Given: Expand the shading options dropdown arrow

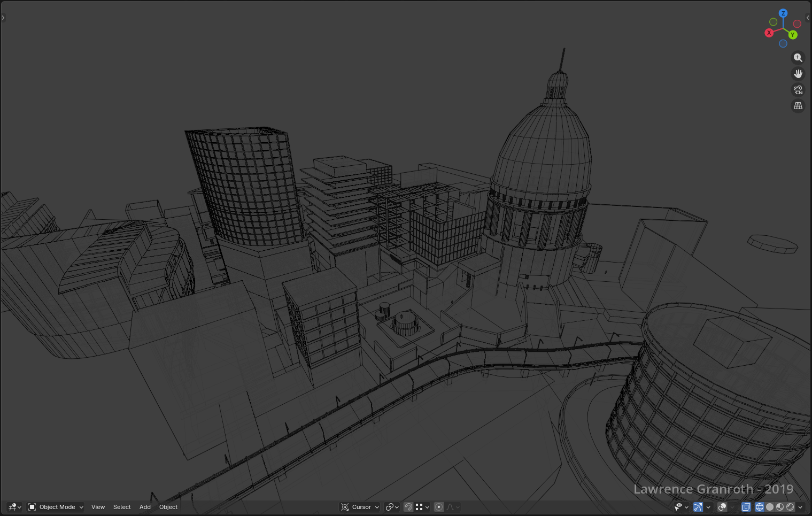Looking at the screenshot, I should click(800, 507).
